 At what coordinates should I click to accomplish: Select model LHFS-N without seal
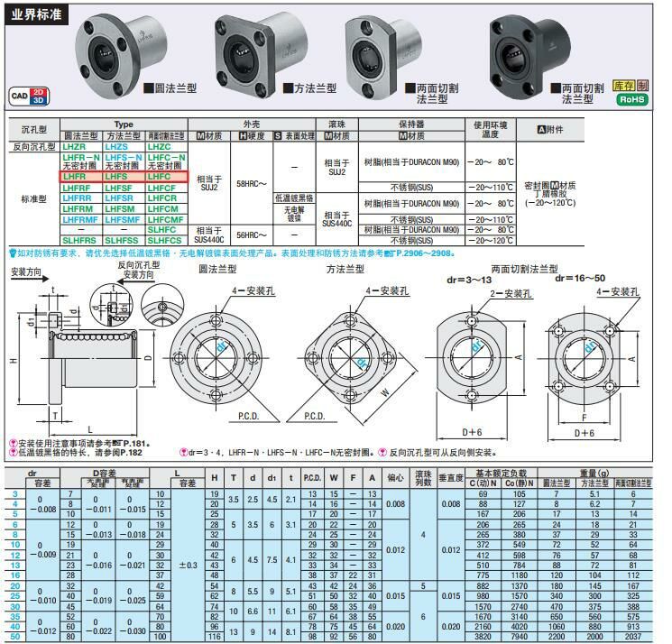124,157
